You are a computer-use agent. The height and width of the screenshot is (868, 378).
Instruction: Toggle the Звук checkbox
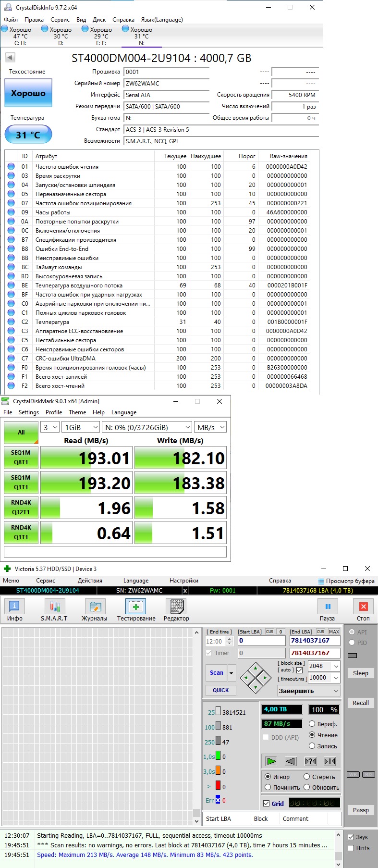(351, 837)
